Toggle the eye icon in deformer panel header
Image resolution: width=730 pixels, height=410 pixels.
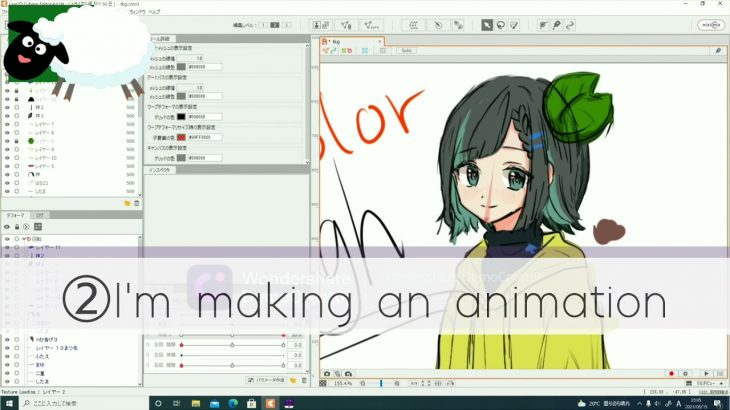[x=7, y=227]
